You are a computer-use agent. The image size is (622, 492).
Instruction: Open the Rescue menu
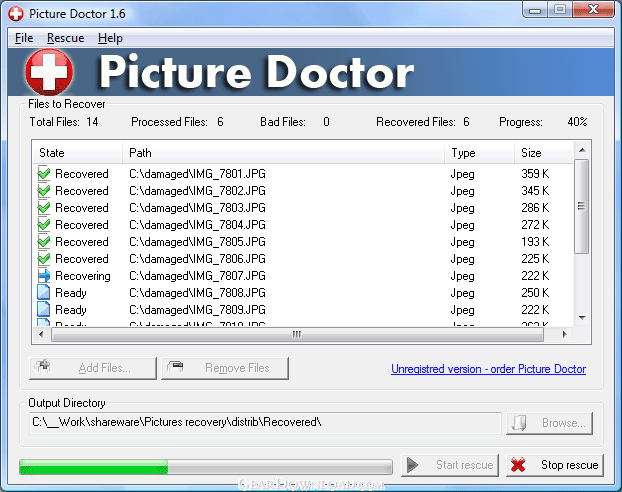tap(65, 38)
